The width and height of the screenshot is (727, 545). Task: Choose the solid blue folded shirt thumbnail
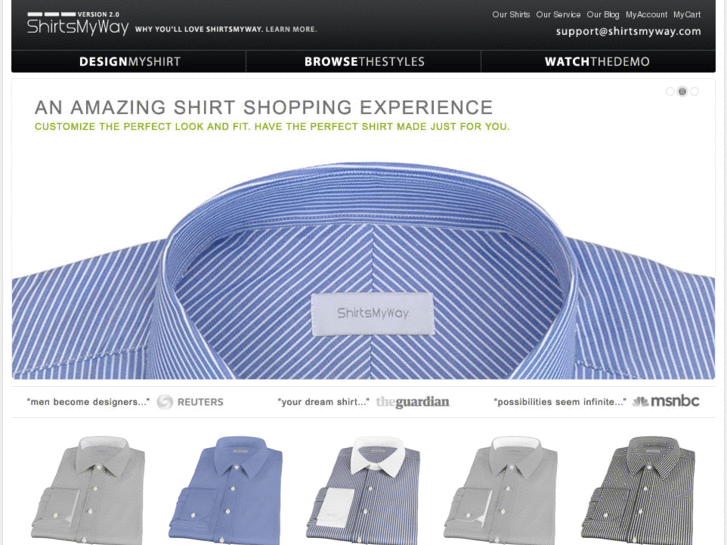tap(226, 490)
